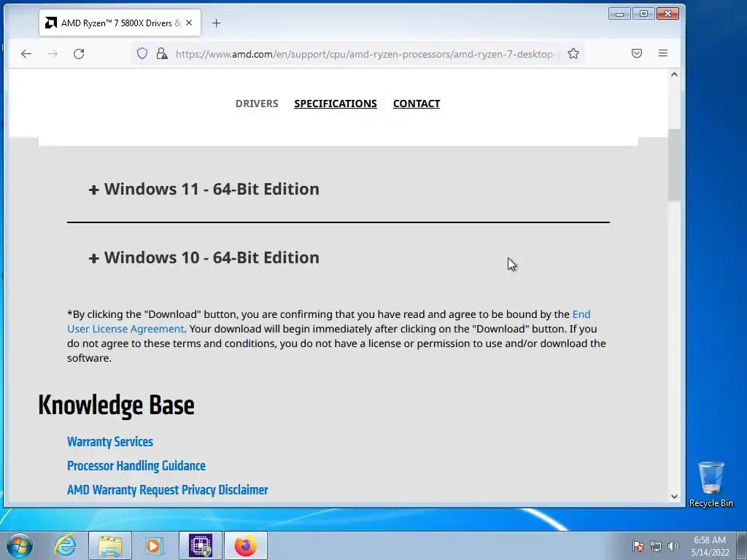The width and height of the screenshot is (747, 560).
Task: Open Windows Explorer folder in taskbar
Action: (x=110, y=545)
